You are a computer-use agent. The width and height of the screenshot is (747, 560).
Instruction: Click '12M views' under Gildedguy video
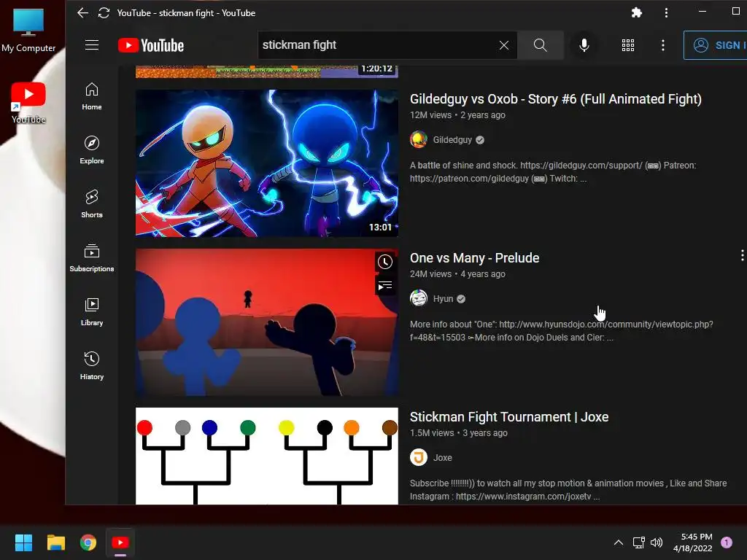tap(430, 115)
